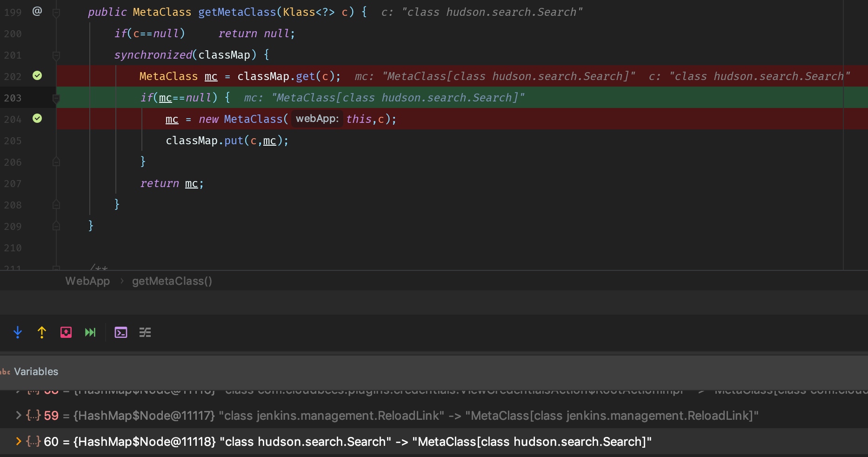Click the 'return null;' statement on line 200
The width and height of the screenshot is (868, 457).
[257, 34]
